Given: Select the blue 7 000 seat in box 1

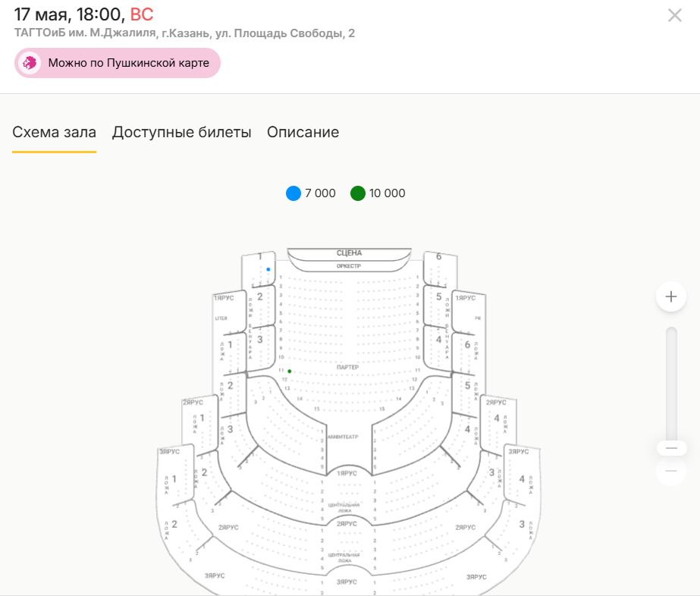Looking at the screenshot, I should pos(268,269).
